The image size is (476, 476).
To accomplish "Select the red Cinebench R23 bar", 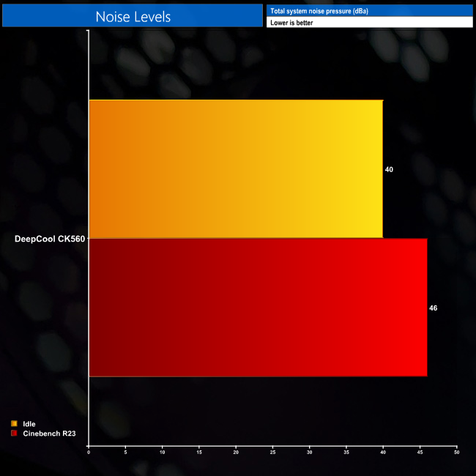I will 258,308.
